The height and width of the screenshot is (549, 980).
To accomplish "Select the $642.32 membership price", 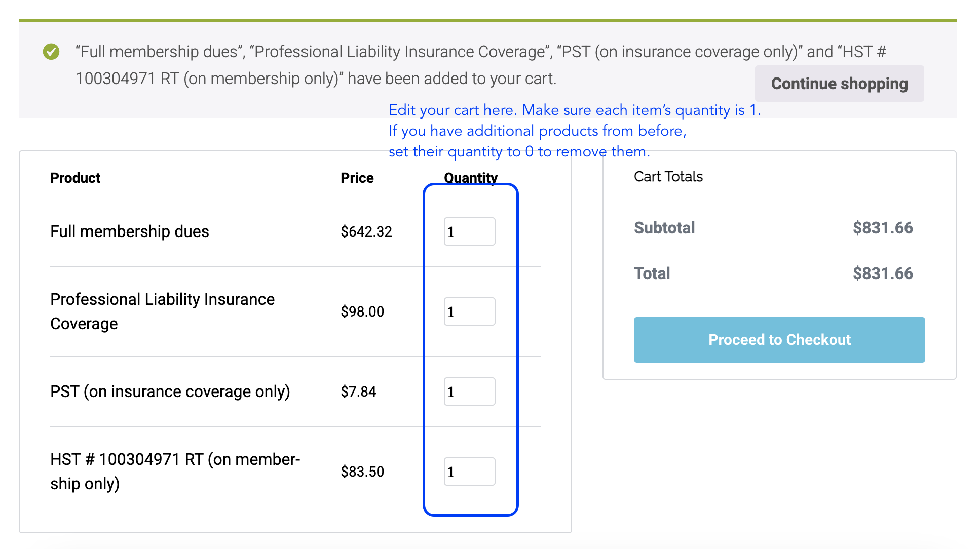I will (x=366, y=232).
